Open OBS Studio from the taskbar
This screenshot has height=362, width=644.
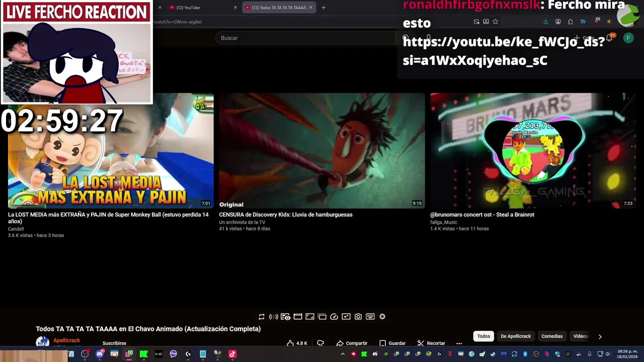coord(85,354)
